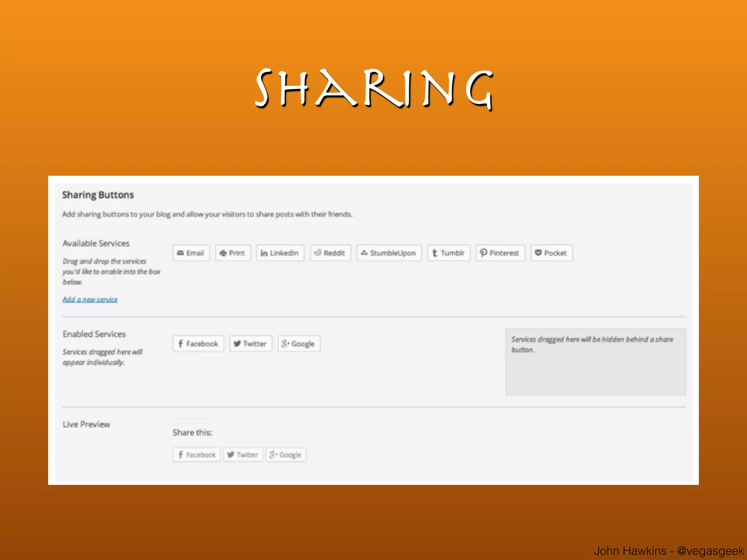Click the StumbleUpon logo icon

364,253
